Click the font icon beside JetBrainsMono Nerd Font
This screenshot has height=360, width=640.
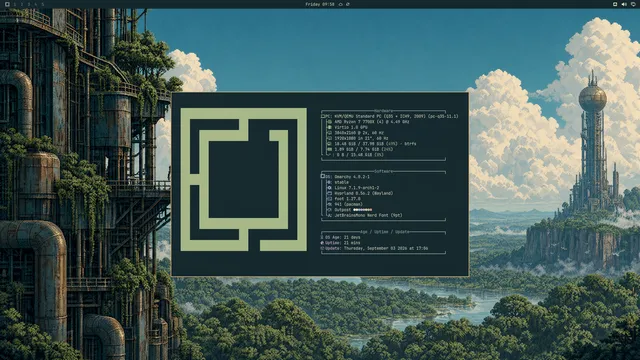point(329,215)
